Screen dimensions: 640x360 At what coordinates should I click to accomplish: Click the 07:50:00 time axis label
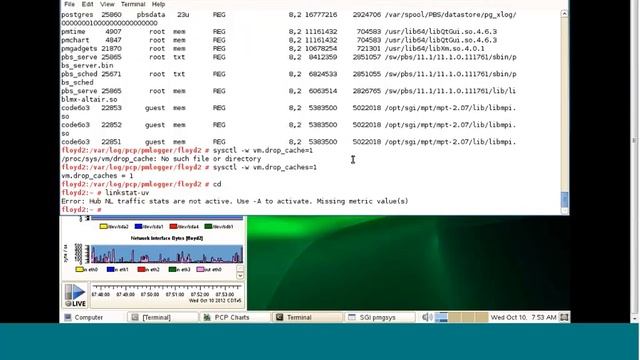point(150,294)
